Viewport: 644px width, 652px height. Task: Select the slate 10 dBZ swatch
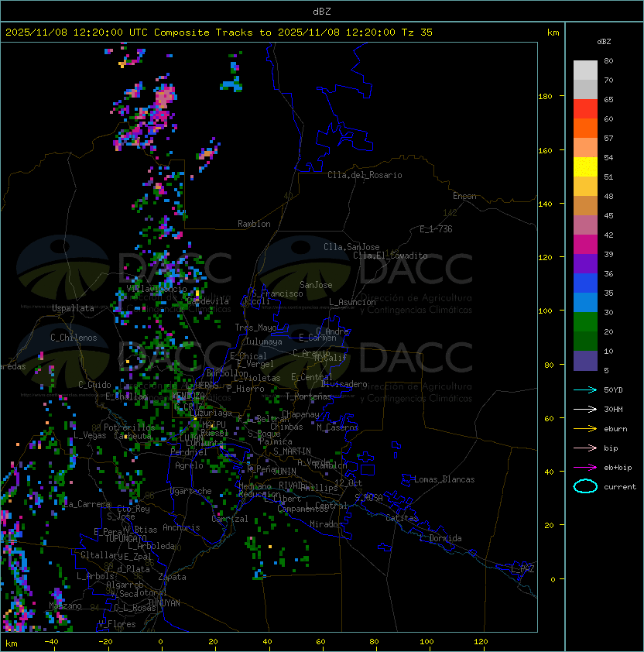click(585, 361)
